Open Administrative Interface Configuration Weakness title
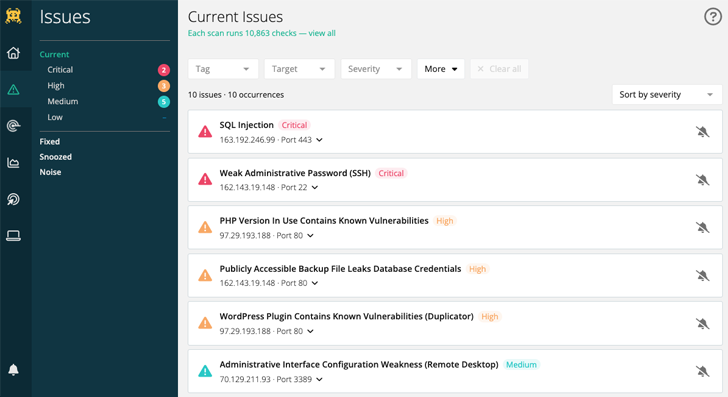728x397 pixels. click(x=359, y=364)
